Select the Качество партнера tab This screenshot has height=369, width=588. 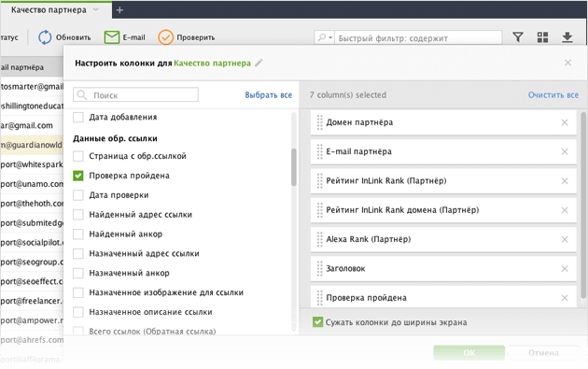point(49,9)
